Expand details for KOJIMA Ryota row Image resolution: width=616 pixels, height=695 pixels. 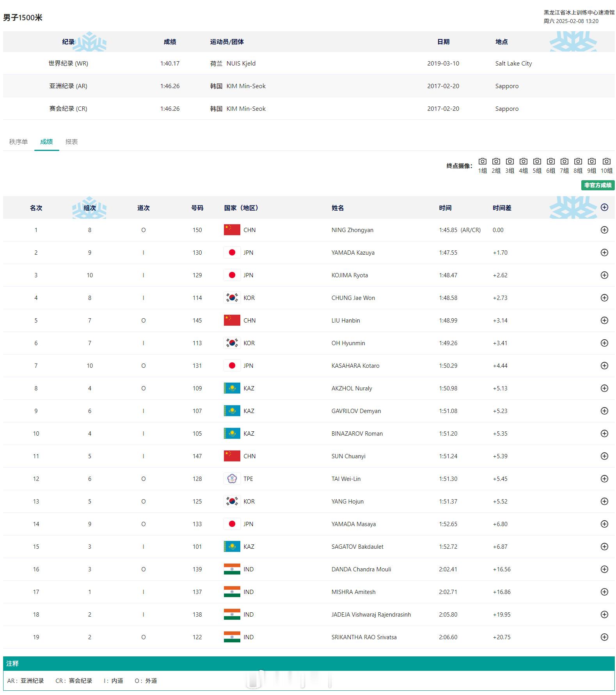(x=604, y=275)
